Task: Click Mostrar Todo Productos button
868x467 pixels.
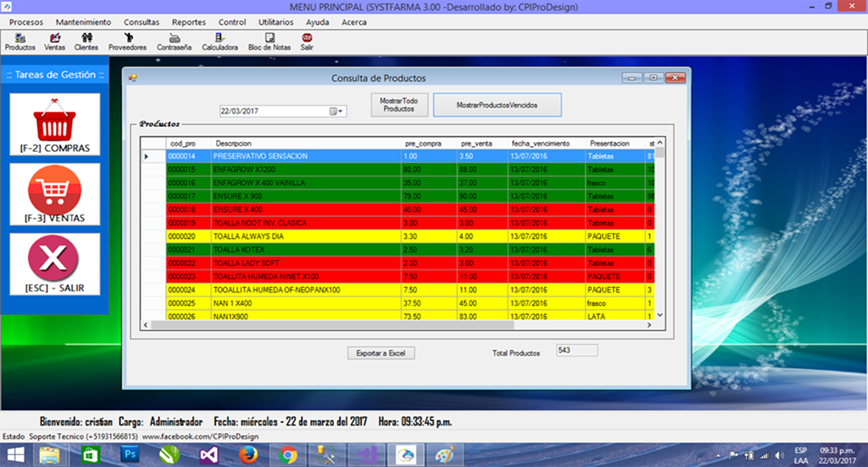Action: point(399,105)
